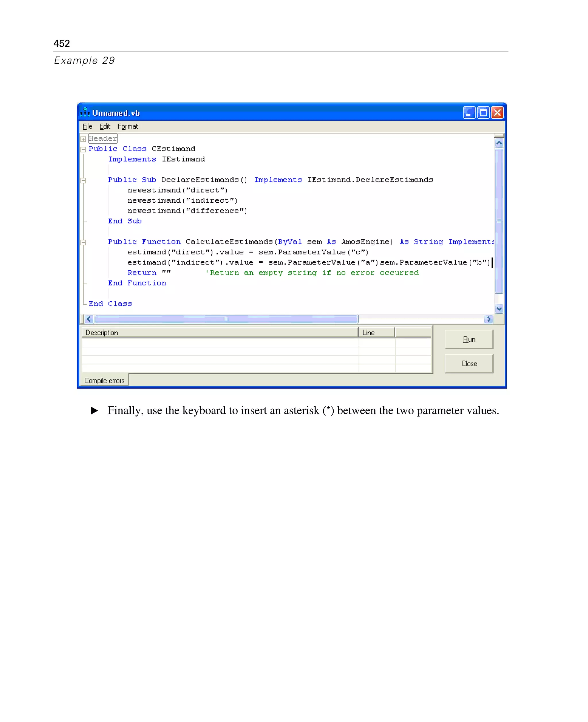Click the Close button

[469, 363]
